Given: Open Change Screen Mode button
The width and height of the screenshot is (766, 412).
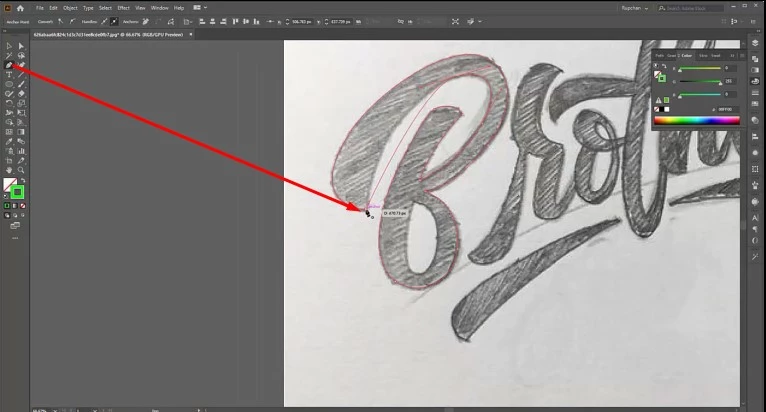Looking at the screenshot, I should [15, 226].
